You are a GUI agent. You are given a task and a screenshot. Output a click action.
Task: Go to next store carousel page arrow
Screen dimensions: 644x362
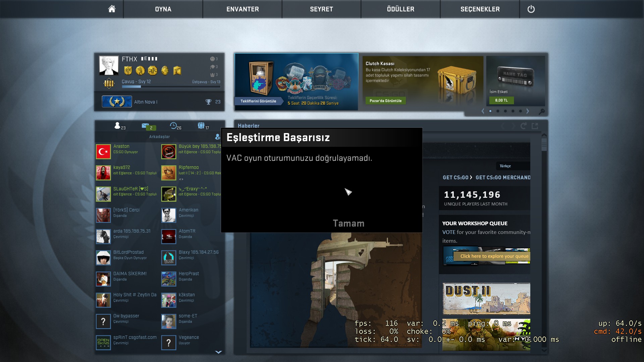click(528, 111)
